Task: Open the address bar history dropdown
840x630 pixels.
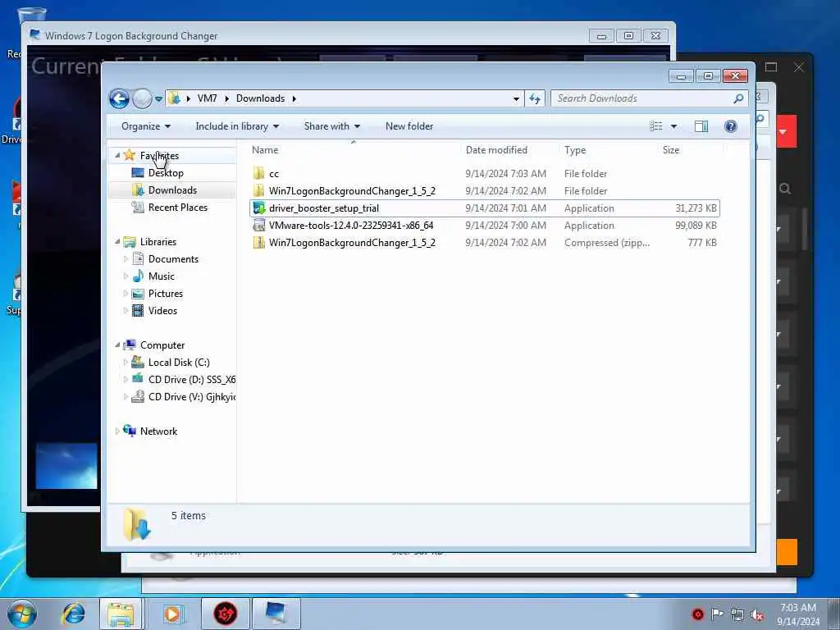Action: pos(516,98)
